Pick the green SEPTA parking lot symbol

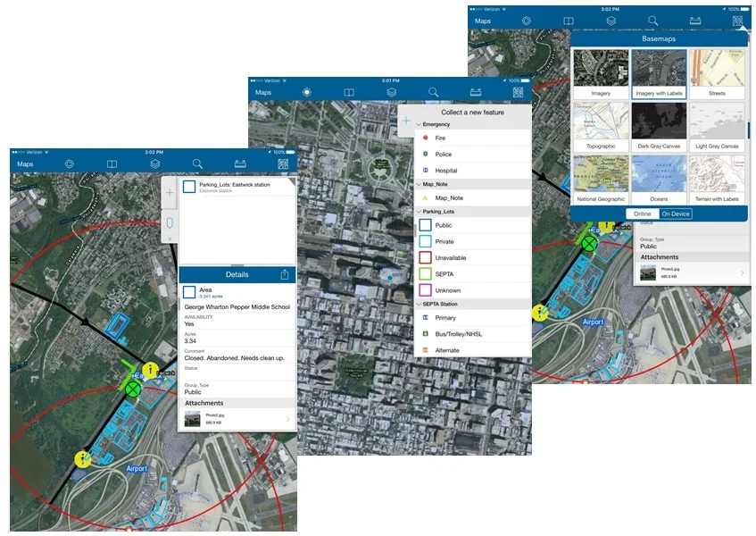coord(425,274)
